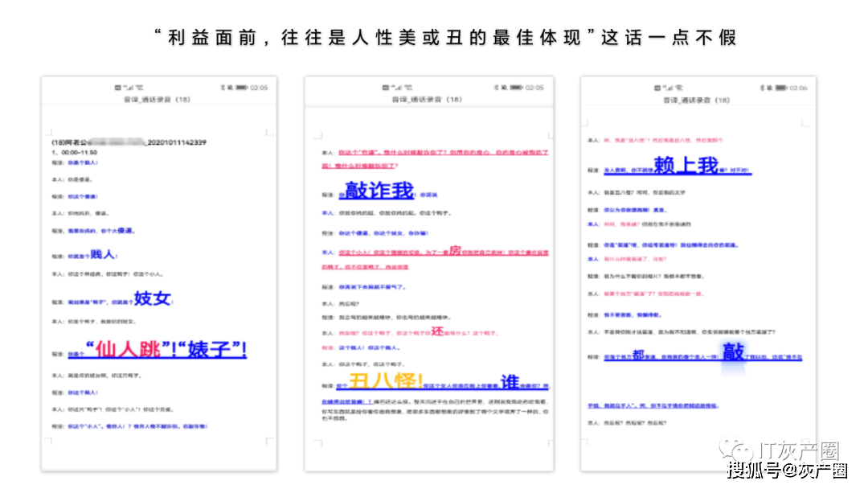868x489 pixels.
Task: Click the enlarged red character 房
Action: point(454,250)
